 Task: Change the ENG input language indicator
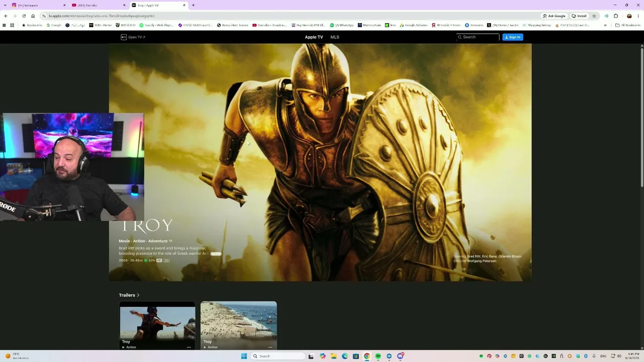603,356
